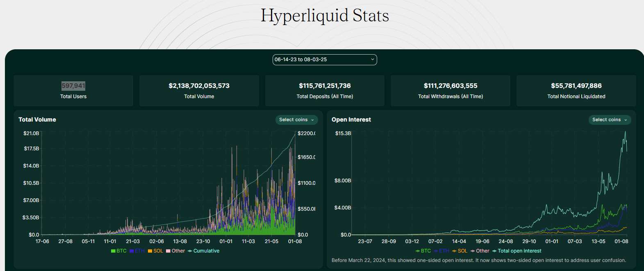Toggle BTC legend in Open Interest chart

pos(423,251)
